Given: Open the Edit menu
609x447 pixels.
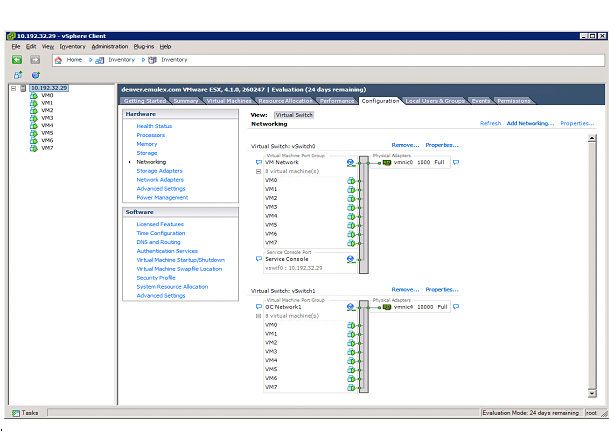Looking at the screenshot, I should (x=31, y=47).
